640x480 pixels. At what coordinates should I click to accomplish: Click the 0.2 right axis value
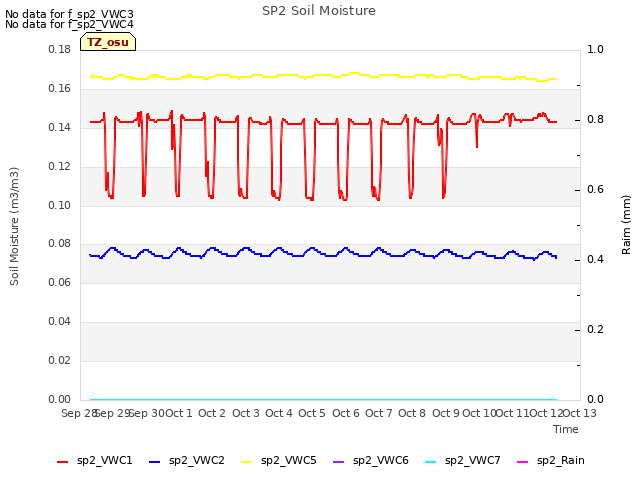click(x=595, y=329)
